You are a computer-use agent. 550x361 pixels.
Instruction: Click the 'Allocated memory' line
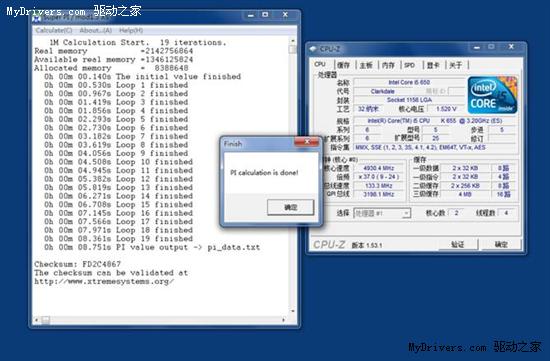point(111,68)
